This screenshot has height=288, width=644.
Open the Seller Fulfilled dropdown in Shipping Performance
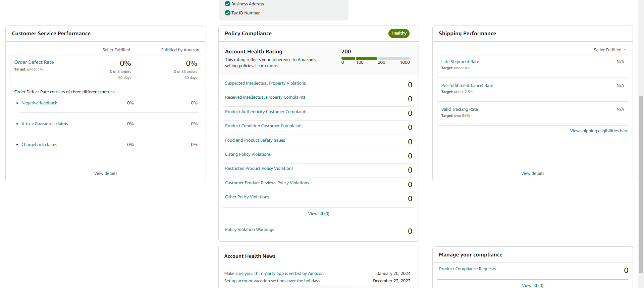click(x=610, y=50)
